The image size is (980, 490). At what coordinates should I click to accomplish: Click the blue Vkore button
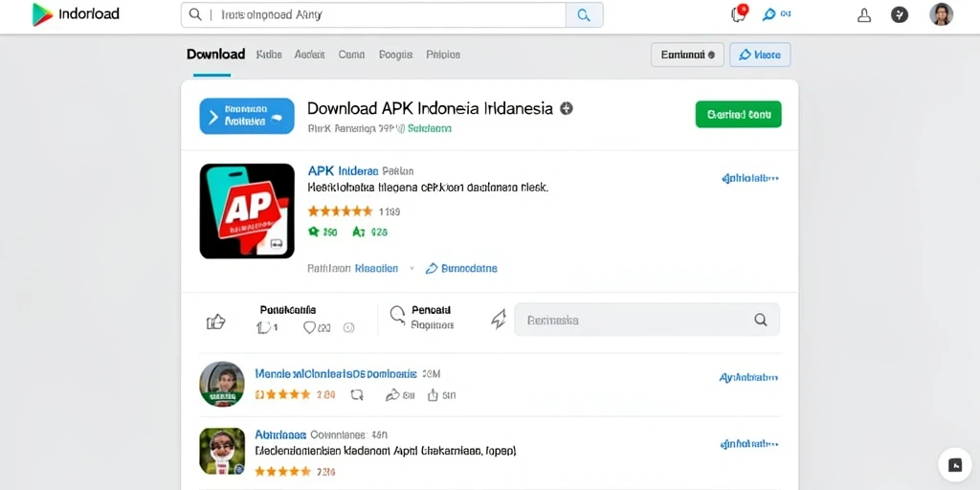coord(760,55)
